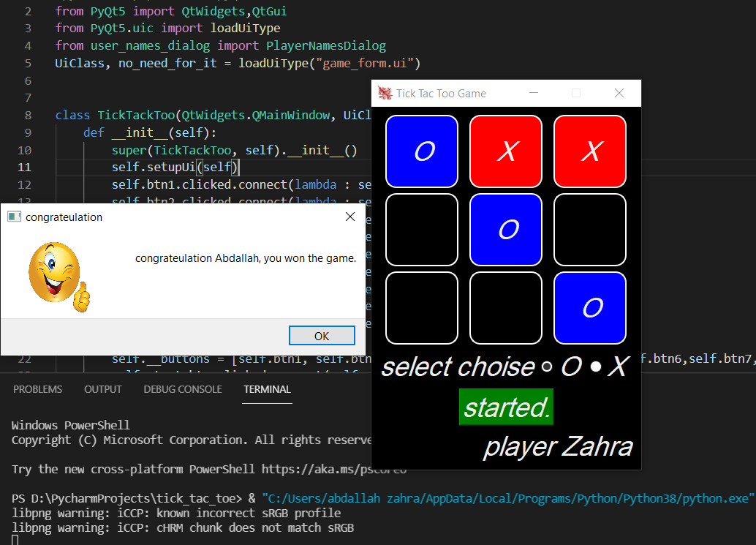Click the green started. button
This screenshot has height=545, width=756.
click(506, 407)
